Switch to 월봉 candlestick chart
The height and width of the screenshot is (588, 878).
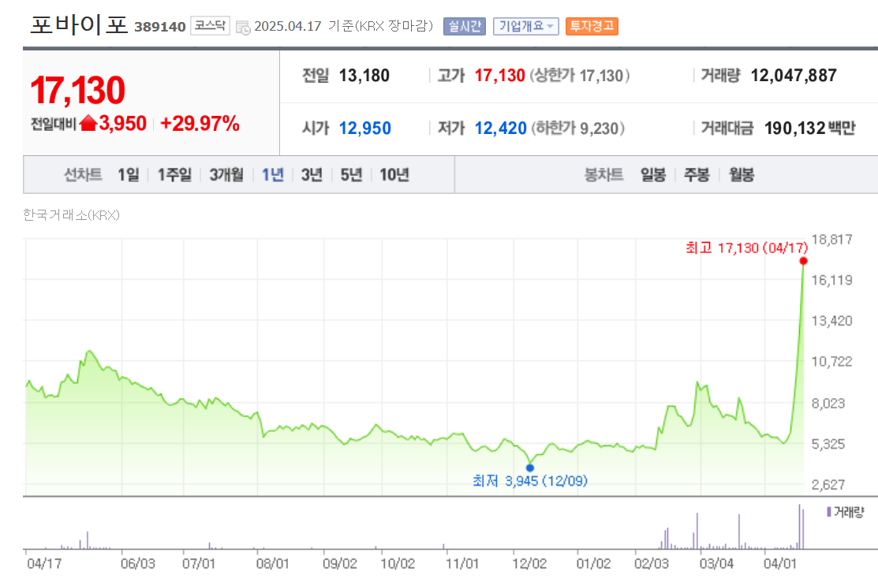click(x=742, y=174)
